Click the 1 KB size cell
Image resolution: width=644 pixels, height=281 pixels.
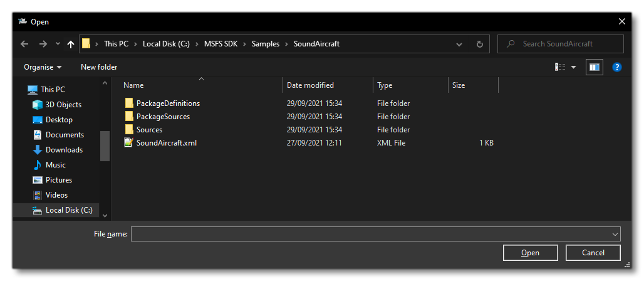pos(486,143)
